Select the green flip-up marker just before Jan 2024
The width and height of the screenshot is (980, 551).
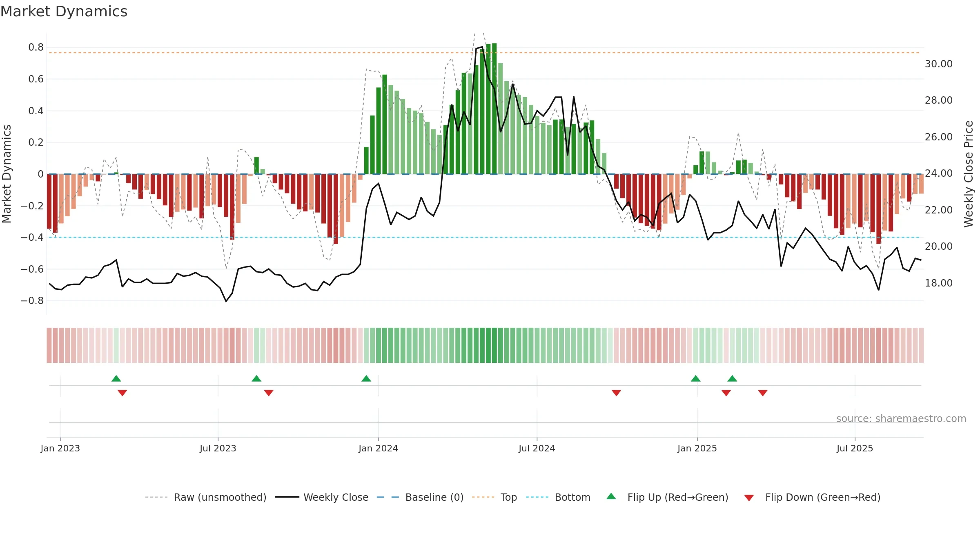coord(366,378)
